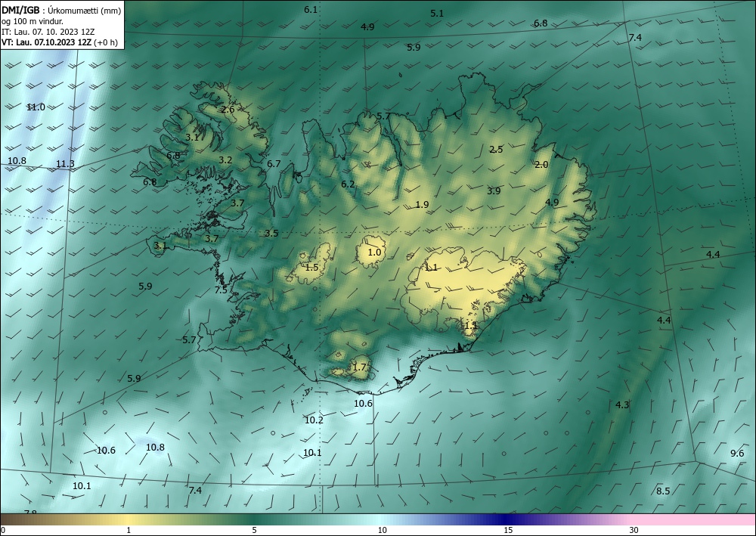Click the IT: Lau. 07. 10. 2023 12Z line

pyautogui.click(x=48, y=32)
